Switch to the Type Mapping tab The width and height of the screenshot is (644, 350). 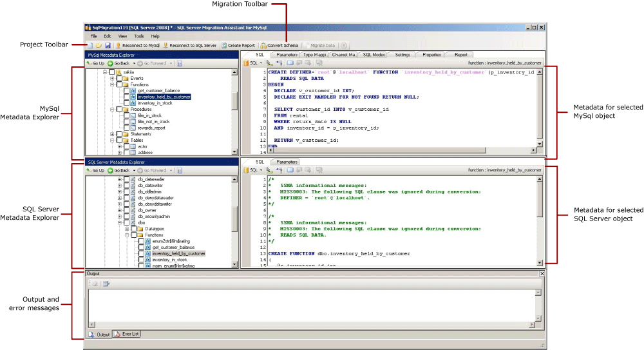(315, 55)
